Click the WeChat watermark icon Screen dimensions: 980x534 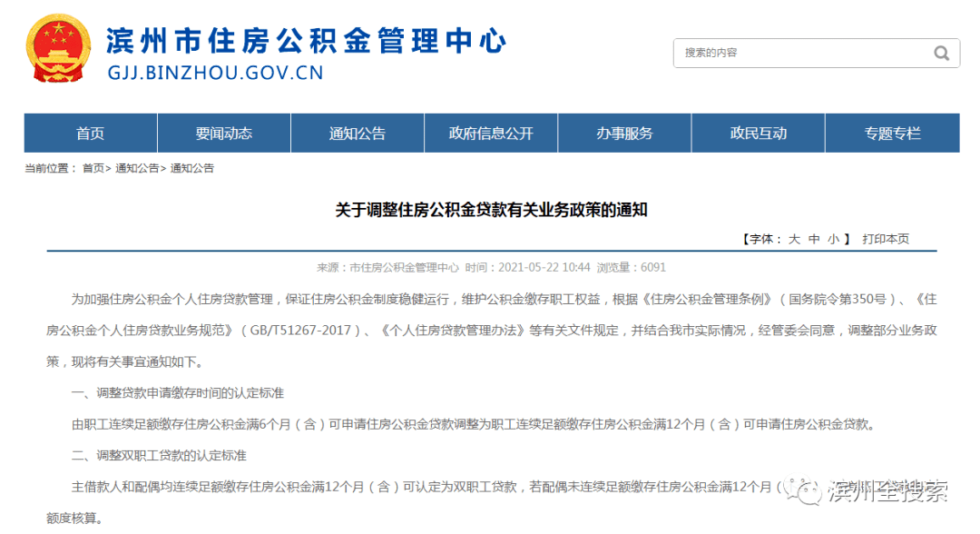tap(802, 490)
